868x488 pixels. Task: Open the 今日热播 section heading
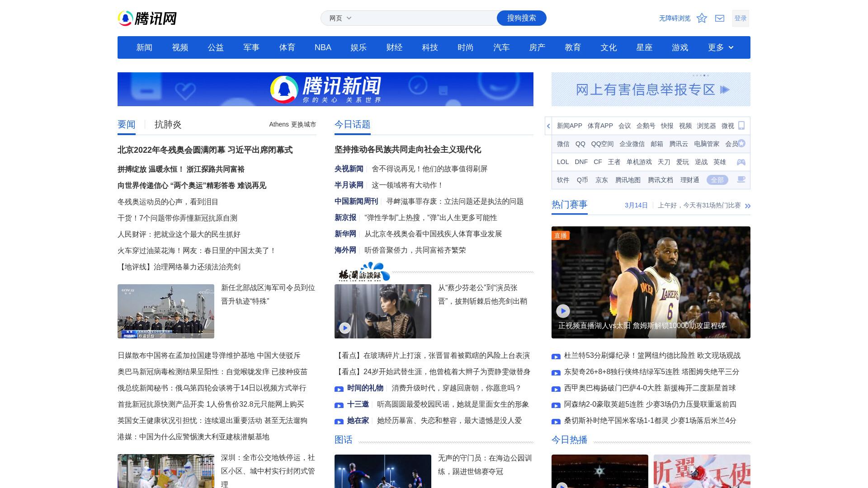click(x=570, y=440)
